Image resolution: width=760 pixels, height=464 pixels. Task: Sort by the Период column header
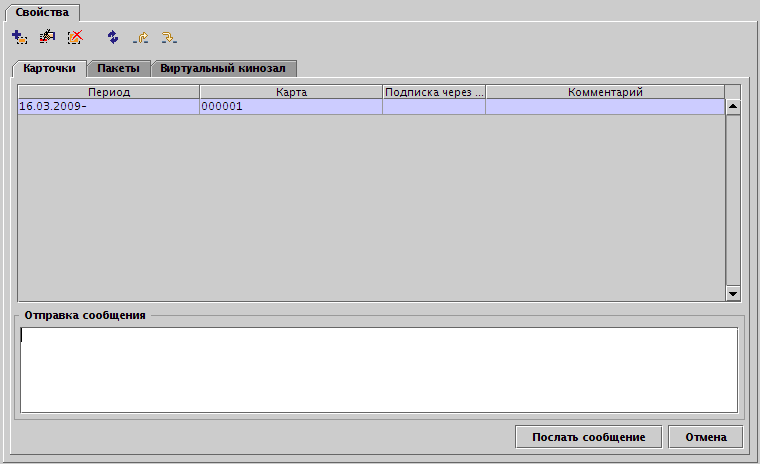[x=108, y=92]
